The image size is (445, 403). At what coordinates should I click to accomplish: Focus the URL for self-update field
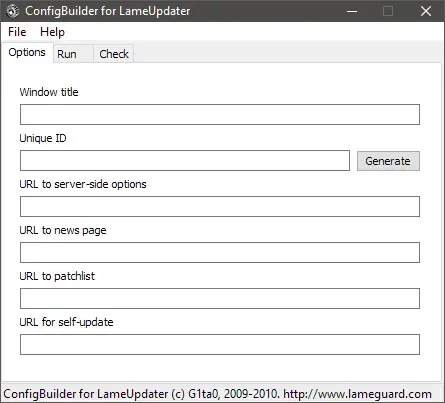[x=220, y=344]
